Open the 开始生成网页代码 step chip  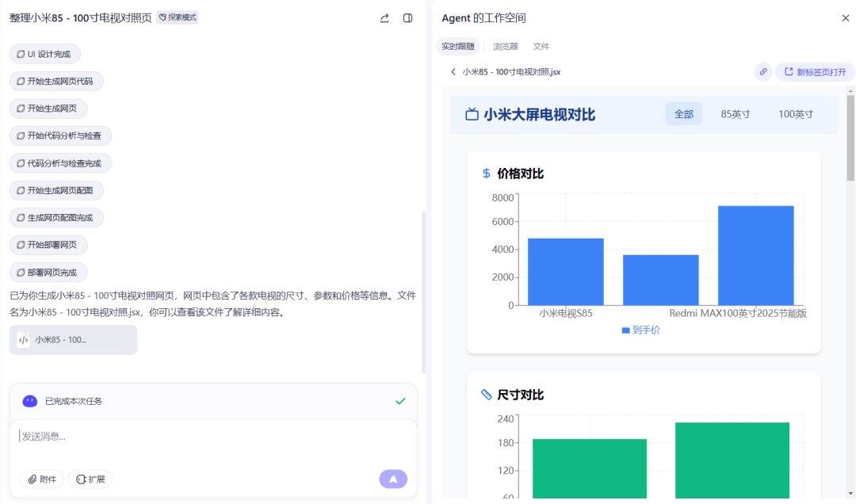tap(56, 82)
